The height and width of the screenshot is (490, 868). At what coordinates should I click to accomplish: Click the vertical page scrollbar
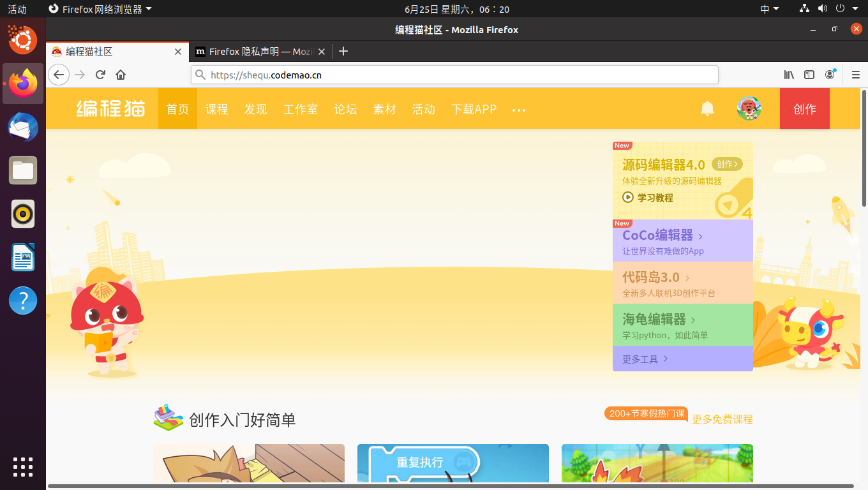click(x=864, y=148)
